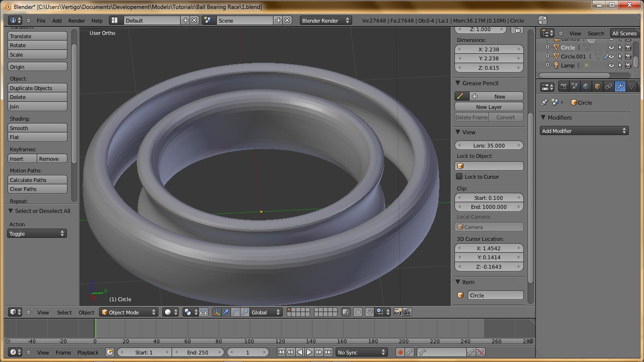Open the Object properties cube icon

point(597,87)
